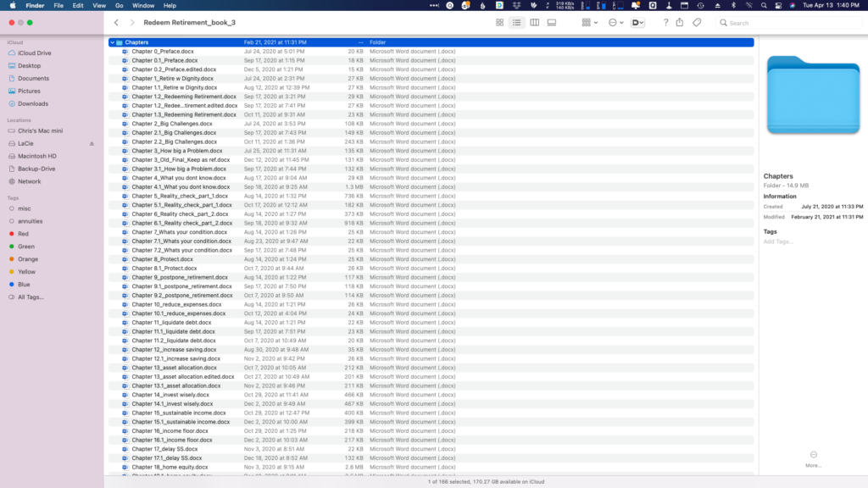This screenshot has height=488, width=868.
Task: Open the Help menu
Action: tap(170, 6)
